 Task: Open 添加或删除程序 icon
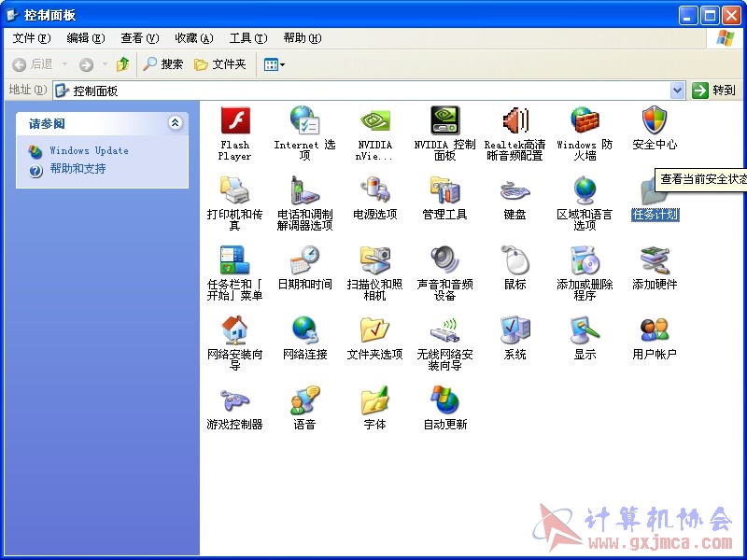[585, 260]
